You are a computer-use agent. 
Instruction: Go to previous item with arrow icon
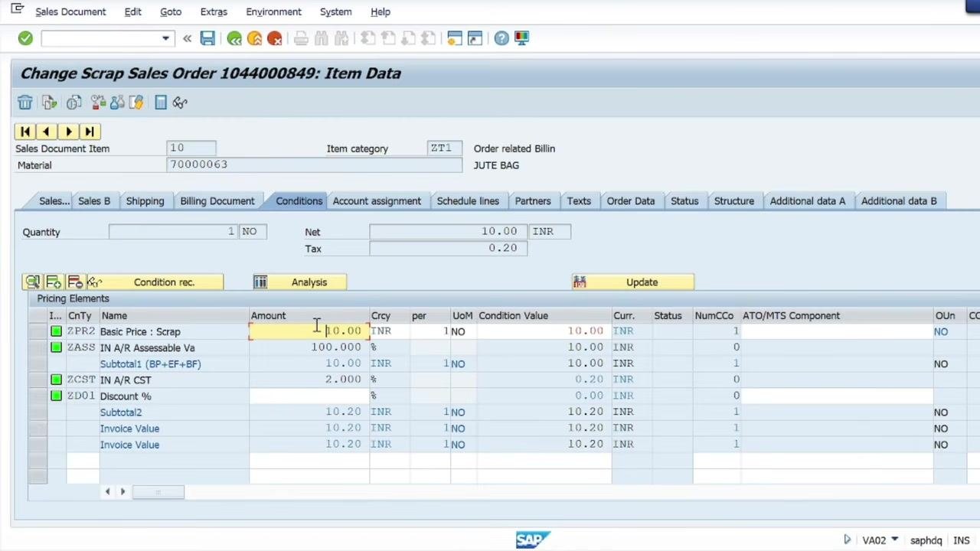point(46,132)
